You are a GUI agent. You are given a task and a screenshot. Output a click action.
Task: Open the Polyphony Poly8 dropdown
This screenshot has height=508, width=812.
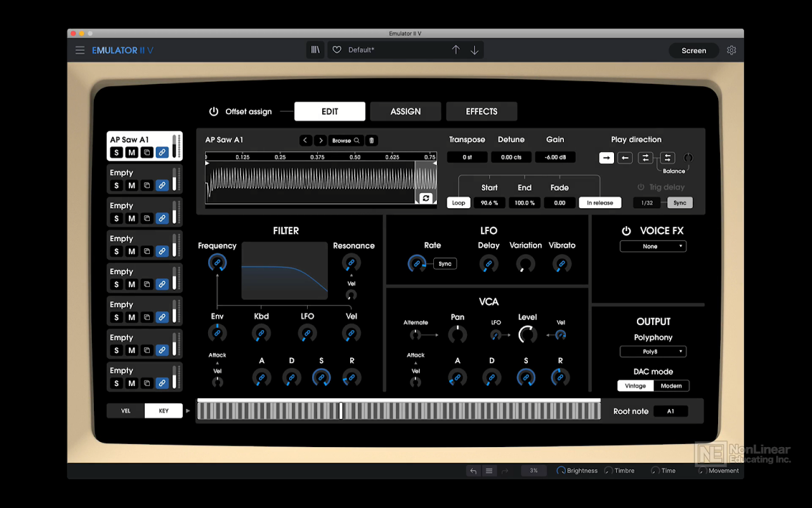click(653, 352)
